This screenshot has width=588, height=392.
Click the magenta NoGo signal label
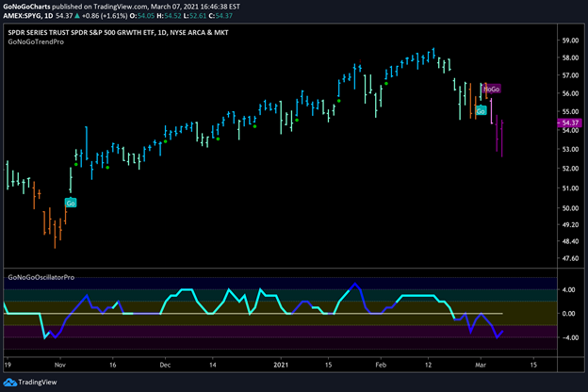[x=492, y=89]
